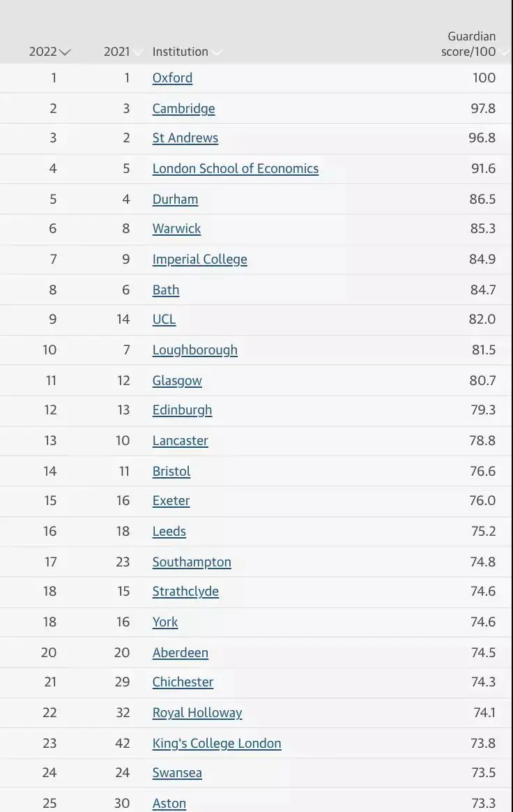The width and height of the screenshot is (513, 812).
Task: Open the Cambridge university link
Action: (x=184, y=109)
